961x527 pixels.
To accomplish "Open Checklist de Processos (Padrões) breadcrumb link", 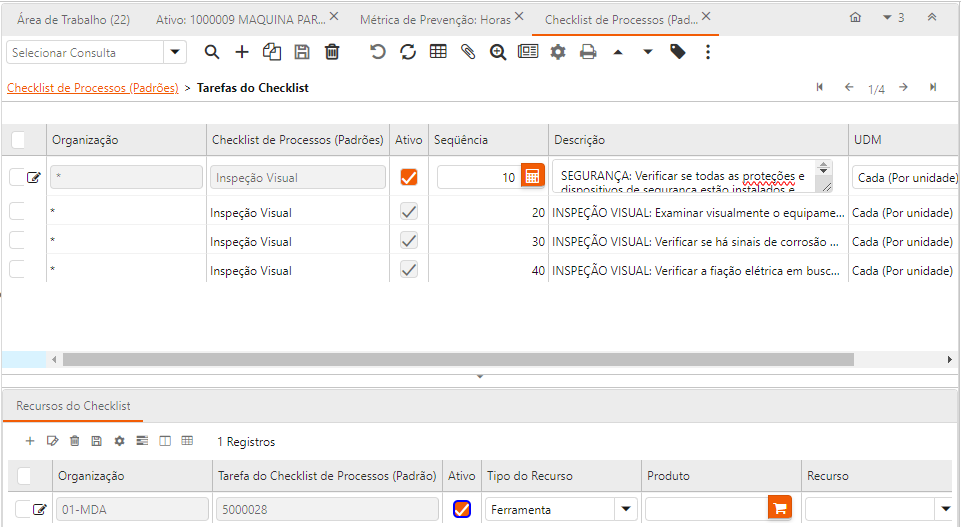I will (92, 88).
